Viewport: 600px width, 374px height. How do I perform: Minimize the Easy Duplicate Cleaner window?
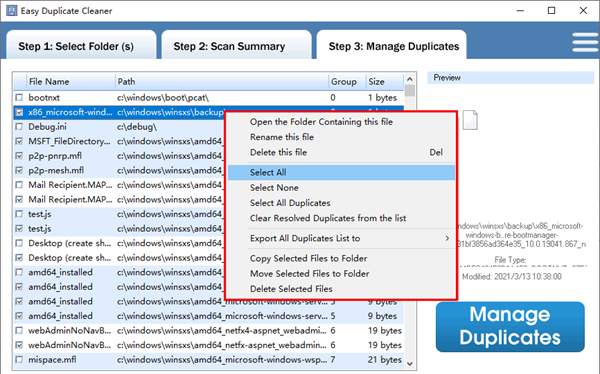point(520,11)
